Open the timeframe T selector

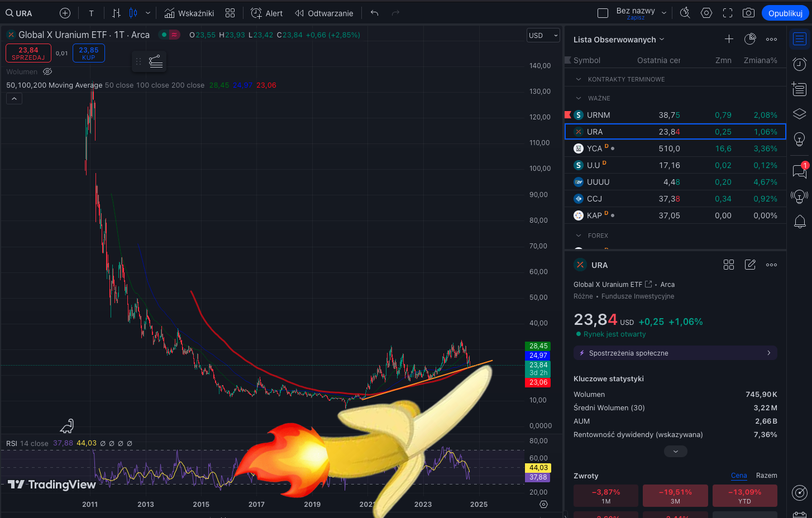pos(91,13)
